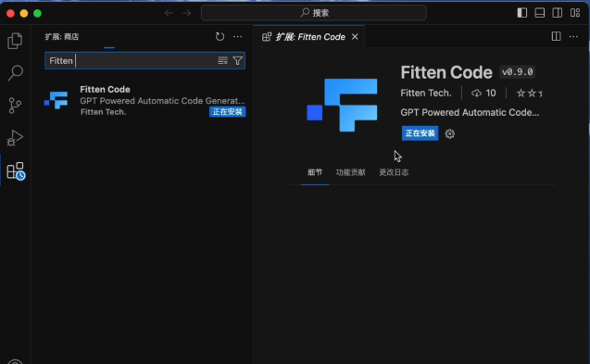Click the 搜索 command center box
590x364 pixels.
[314, 13]
